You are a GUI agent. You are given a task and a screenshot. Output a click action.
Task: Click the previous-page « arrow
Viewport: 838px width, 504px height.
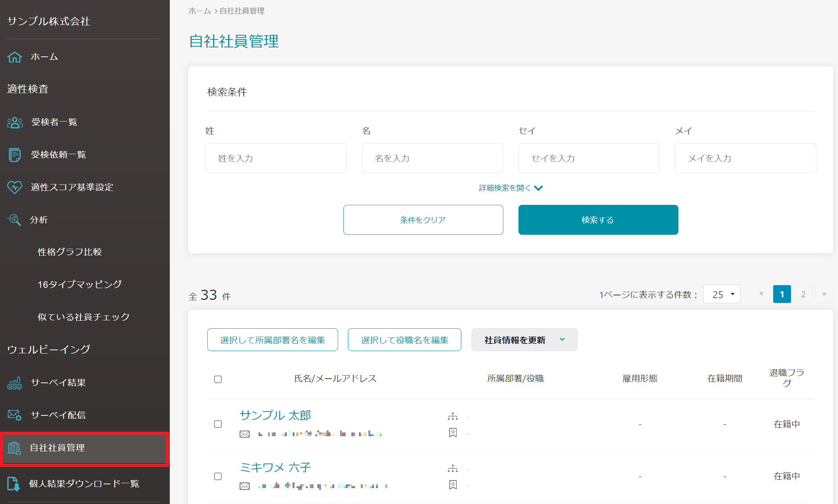[761, 294]
